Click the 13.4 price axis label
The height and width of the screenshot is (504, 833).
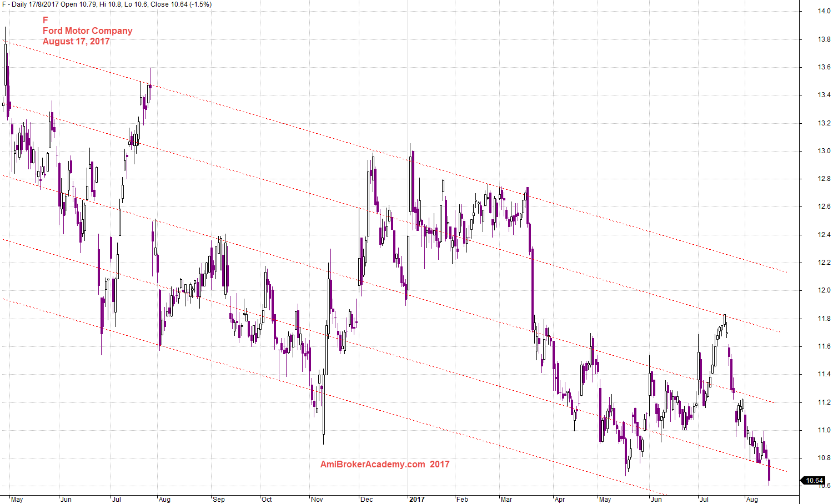(x=824, y=95)
